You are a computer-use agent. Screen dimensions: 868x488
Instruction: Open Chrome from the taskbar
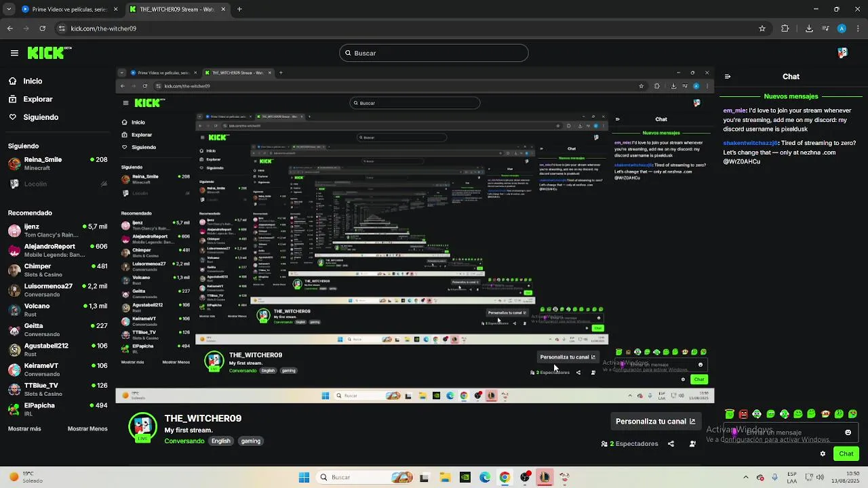(505, 477)
